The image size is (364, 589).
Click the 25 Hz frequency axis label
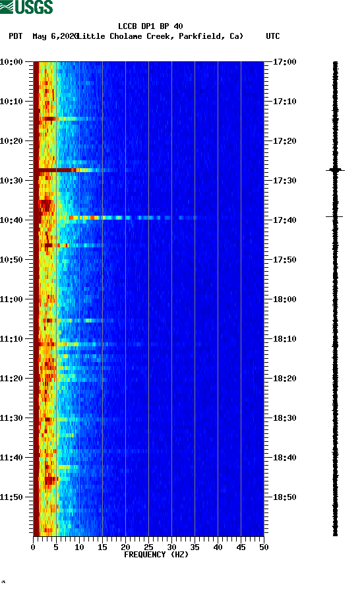pyautogui.click(x=148, y=547)
